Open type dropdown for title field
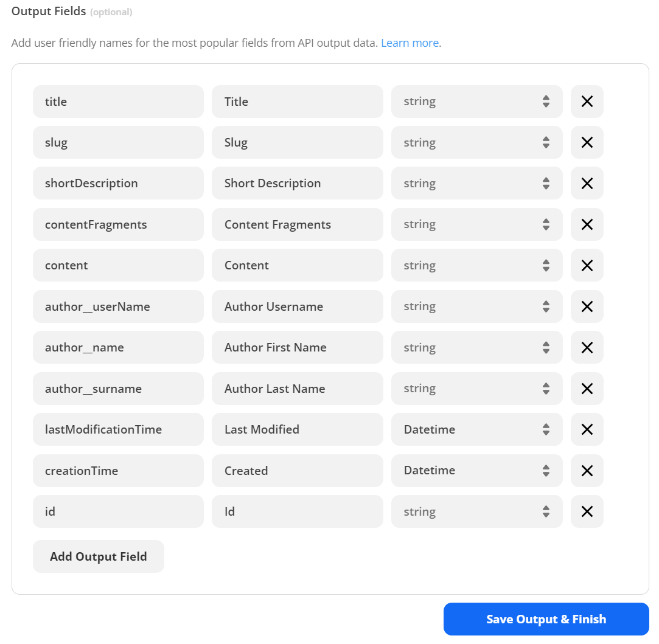This screenshot has width=659, height=644. click(x=476, y=101)
